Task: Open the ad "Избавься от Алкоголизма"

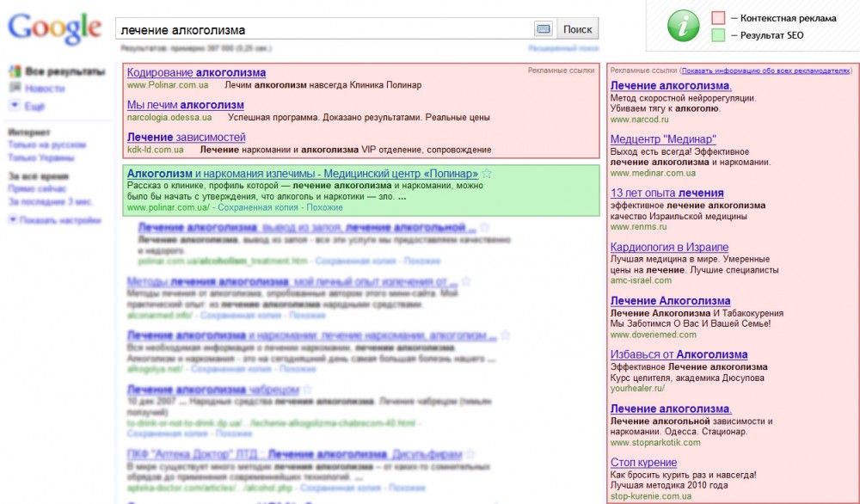Action: (x=679, y=355)
